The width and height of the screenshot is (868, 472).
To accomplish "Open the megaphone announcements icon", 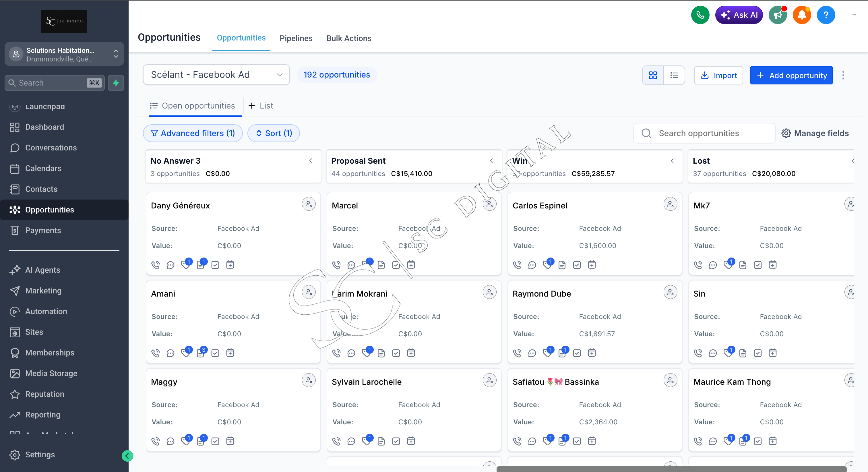I will (x=777, y=15).
